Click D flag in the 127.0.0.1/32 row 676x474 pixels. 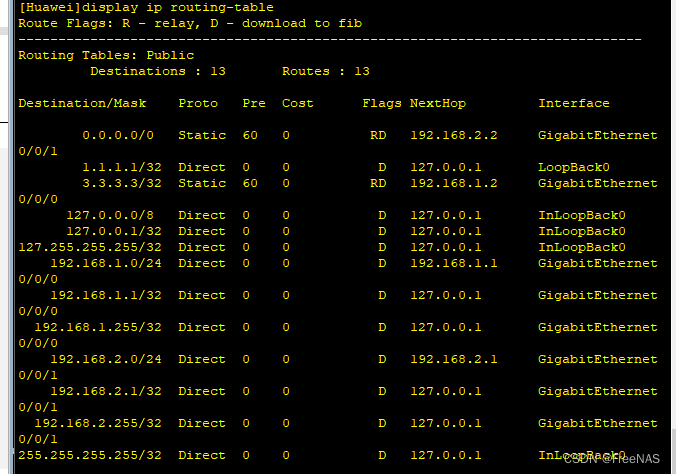tap(382, 231)
